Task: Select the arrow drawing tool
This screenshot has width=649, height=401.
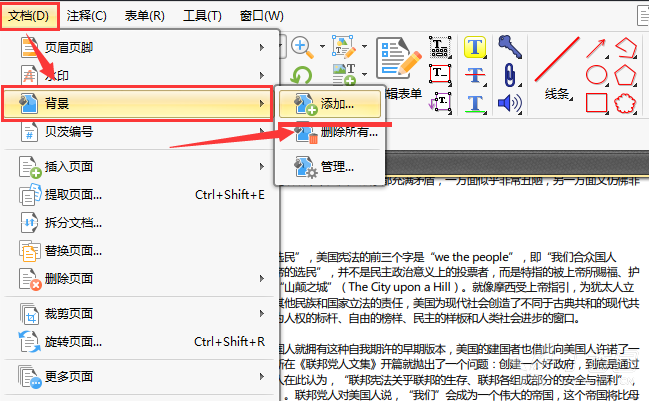Action: (597, 48)
